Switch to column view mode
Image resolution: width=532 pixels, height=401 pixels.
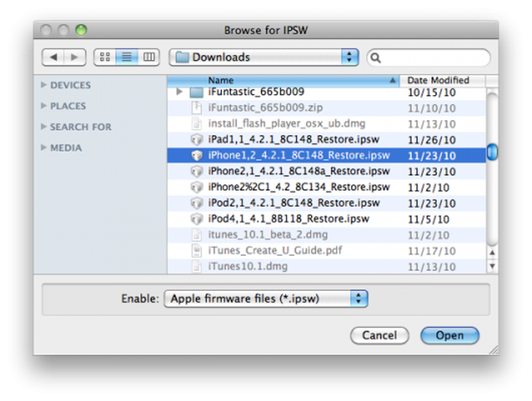point(148,57)
